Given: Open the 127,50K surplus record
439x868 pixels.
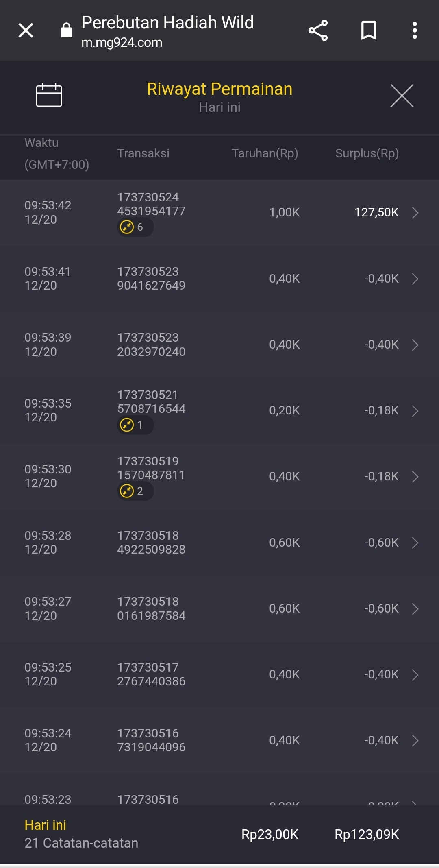Looking at the screenshot, I should coord(376,212).
